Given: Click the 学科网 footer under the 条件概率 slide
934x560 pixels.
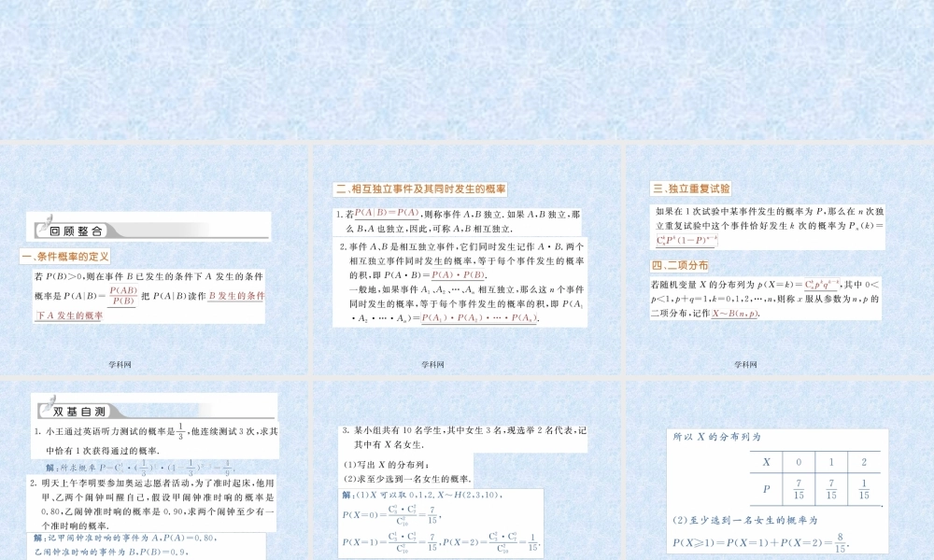Looking at the screenshot, I should coord(120,365).
